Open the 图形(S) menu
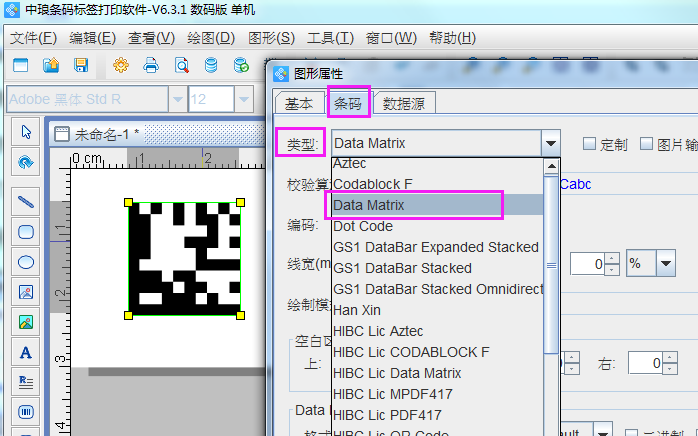The height and width of the screenshot is (436, 698). (271, 38)
